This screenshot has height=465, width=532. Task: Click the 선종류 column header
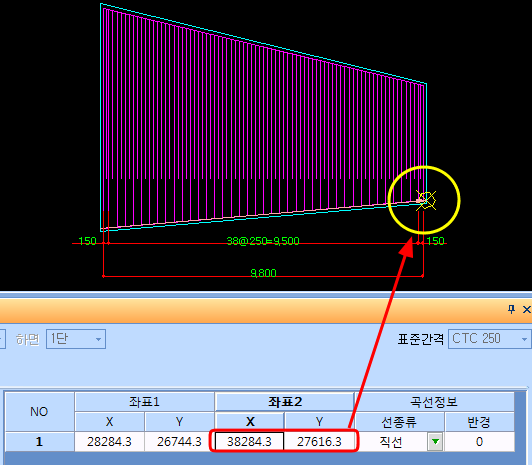399,422
